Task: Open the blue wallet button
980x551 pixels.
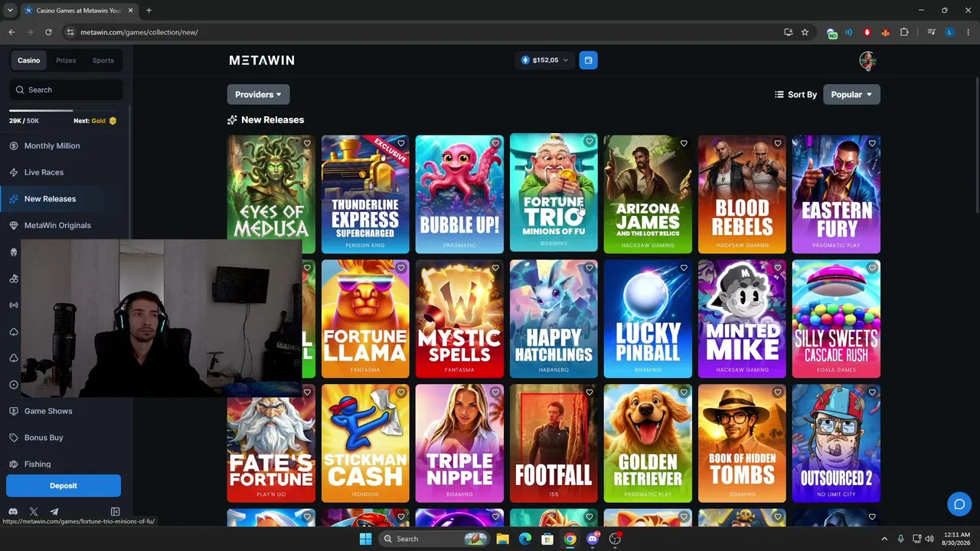Action: (x=588, y=60)
